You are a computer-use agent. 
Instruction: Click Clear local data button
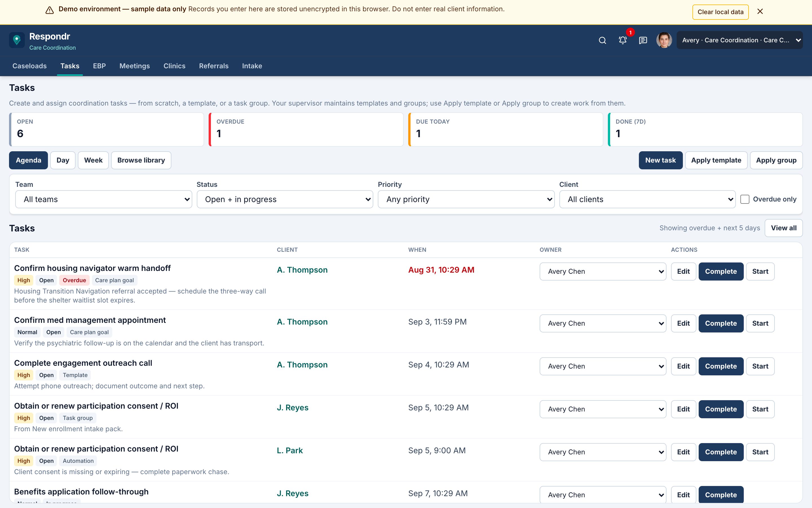720,12
